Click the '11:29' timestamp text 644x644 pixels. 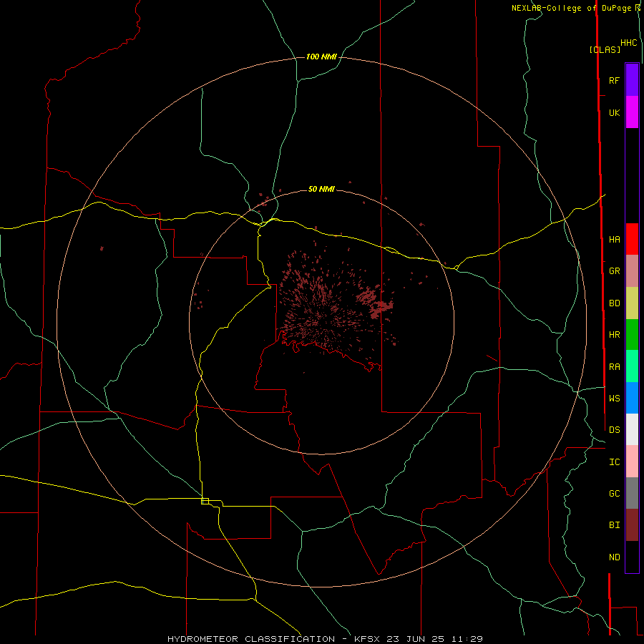tap(467, 639)
